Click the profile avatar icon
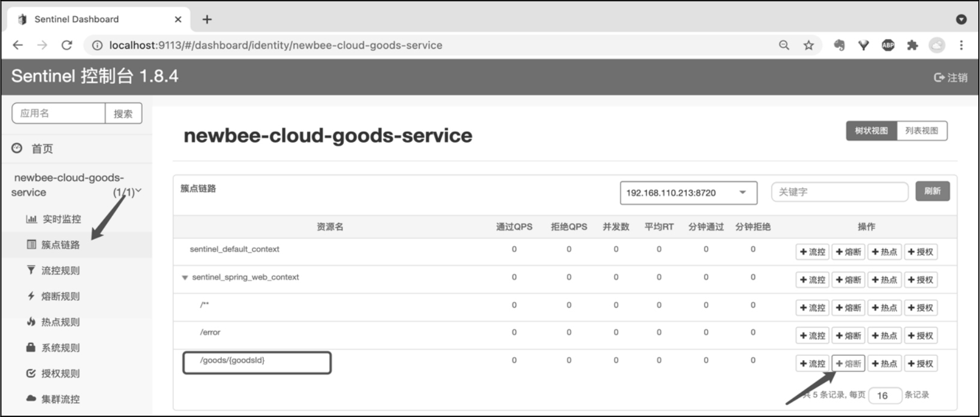 (937, 45)
